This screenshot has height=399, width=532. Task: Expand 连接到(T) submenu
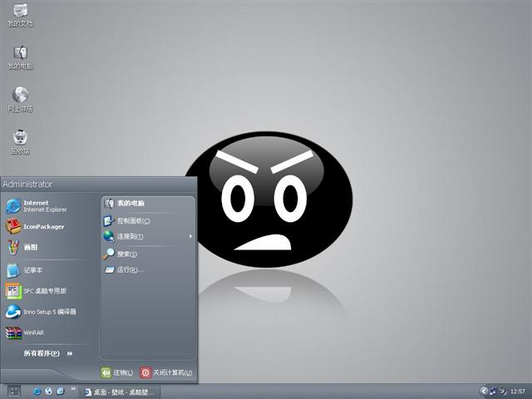click(148, 236)
